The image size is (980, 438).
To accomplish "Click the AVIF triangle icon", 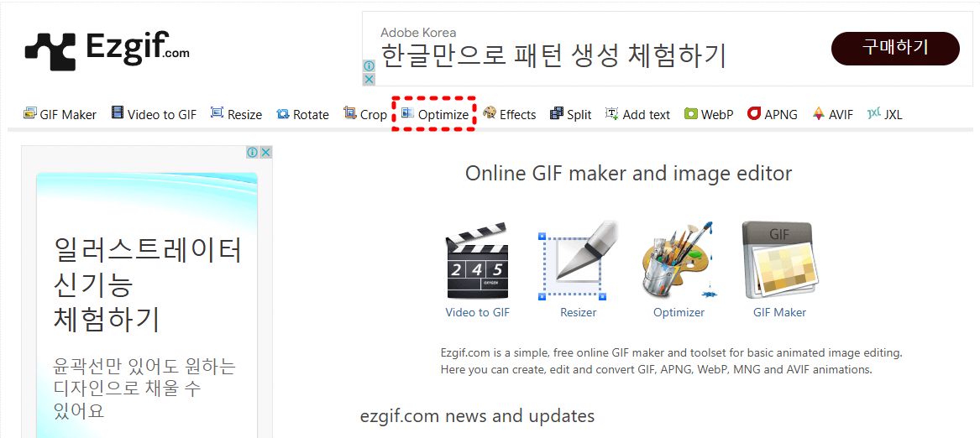I will pos(818,114).
